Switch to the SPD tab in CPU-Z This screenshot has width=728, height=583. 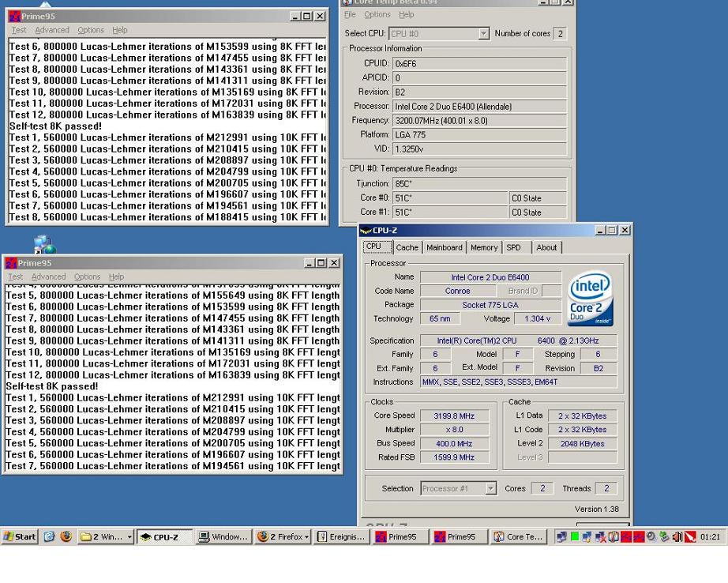pyautogui.click(x=515, y=247)
